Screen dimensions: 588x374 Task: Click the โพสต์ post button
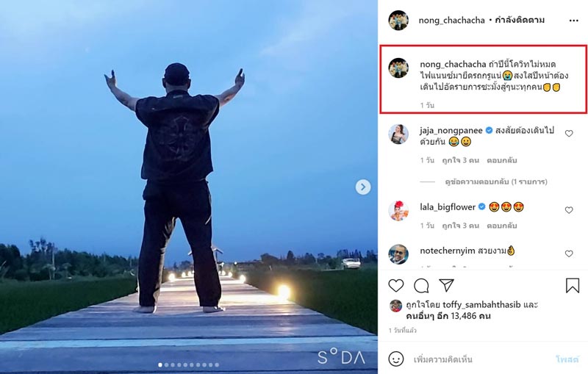567,359
